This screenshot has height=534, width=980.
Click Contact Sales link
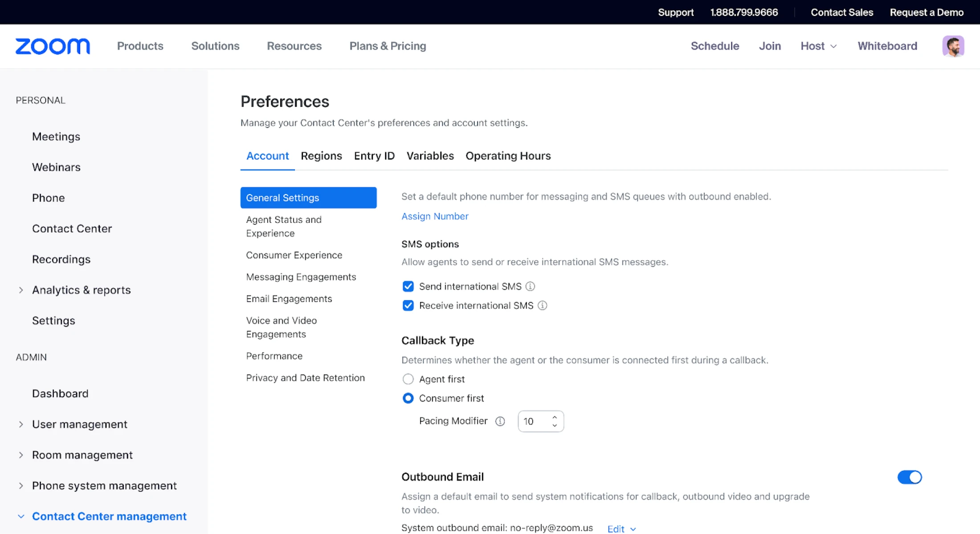(842, 12)
